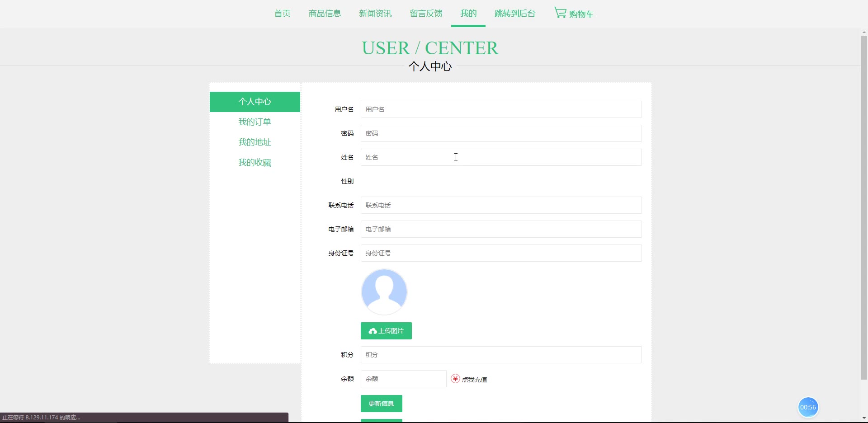Open the 新闻资讯 navigation item

tap(375, 14)
